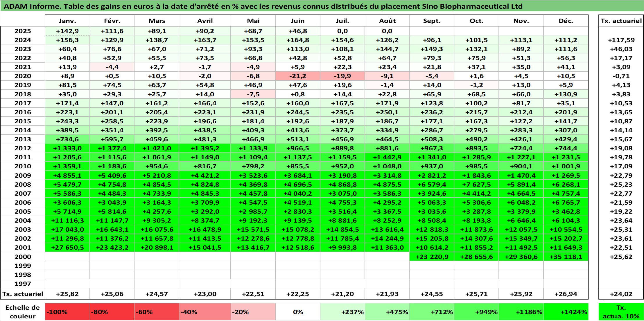Select cell +149,3 in September 2023
Viewport: 644px width, 321px height.
432,49
